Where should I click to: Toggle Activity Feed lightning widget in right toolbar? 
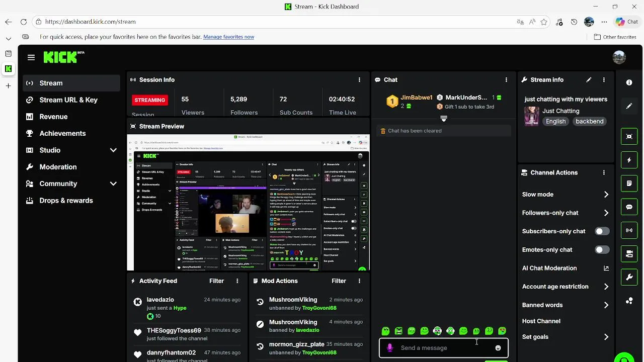pos(629,160)
